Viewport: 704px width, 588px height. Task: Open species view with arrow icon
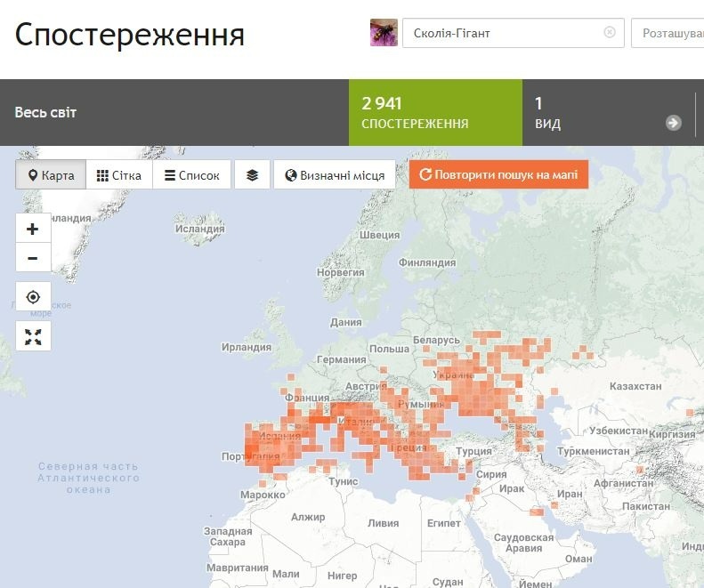pos(673,123)
